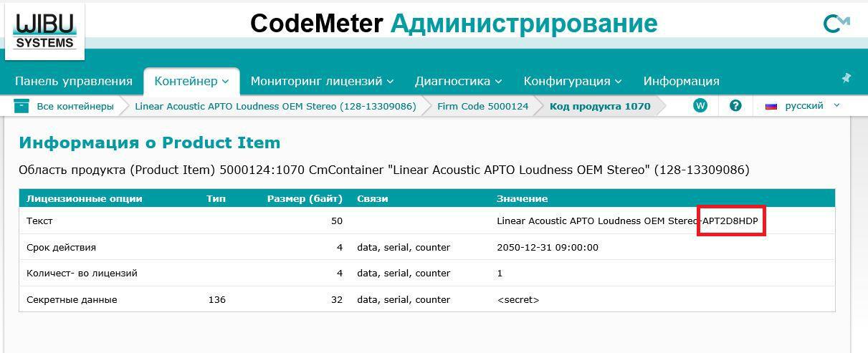Select the Срок действия row label
Screen dimensions: 868x353
[61, 247]
